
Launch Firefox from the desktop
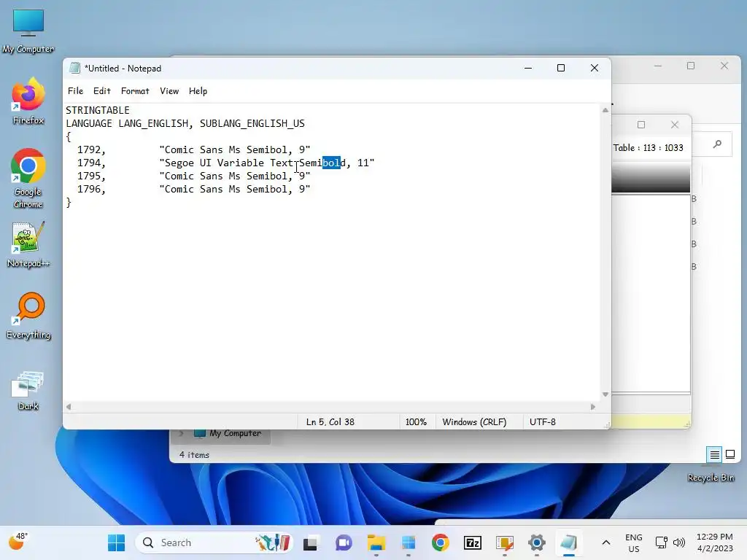[28, 101]
